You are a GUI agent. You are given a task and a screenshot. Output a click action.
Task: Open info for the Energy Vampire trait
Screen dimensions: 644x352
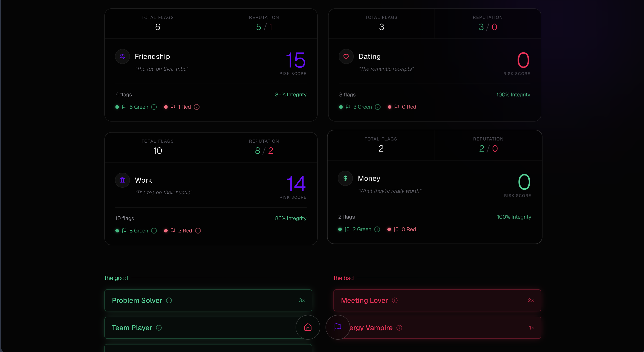[400, 328]
